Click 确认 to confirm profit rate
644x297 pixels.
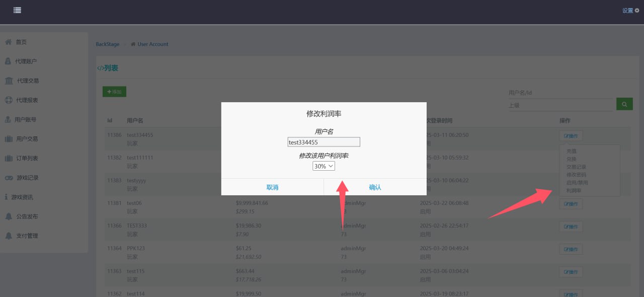(x=375, y=187)
